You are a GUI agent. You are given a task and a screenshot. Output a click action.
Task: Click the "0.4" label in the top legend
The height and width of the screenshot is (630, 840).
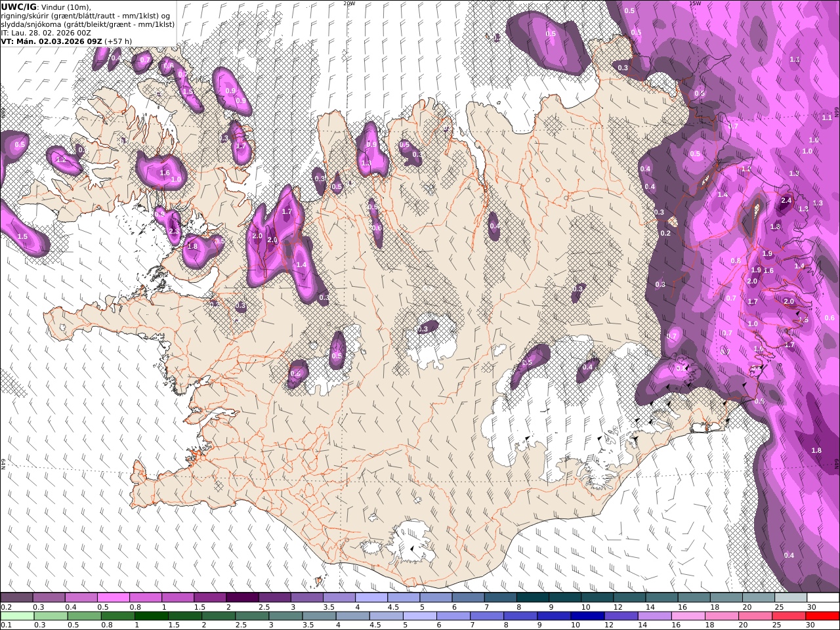pos(70,607)
